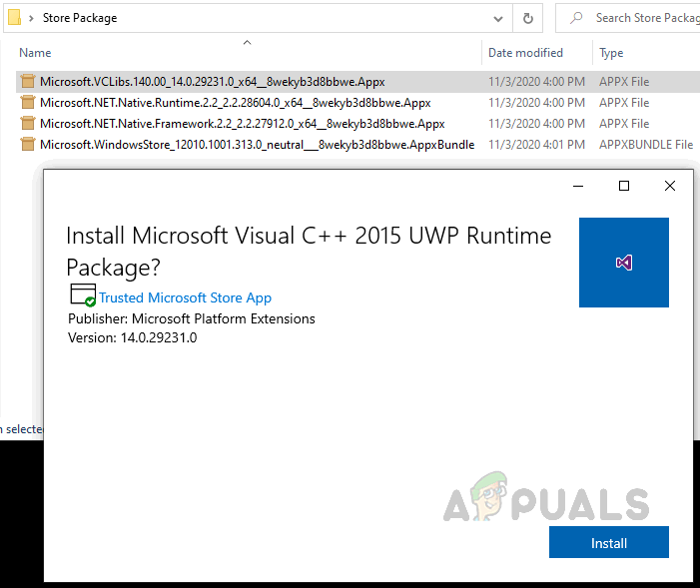Select the Microsoft.VCLibs Appx file icon
The image size is (700, 588).
click(28, 82)
